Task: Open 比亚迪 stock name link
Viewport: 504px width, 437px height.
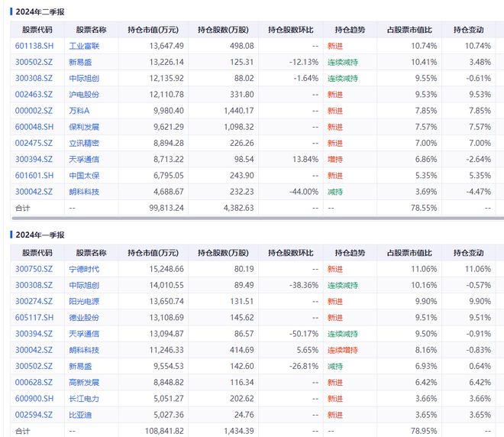Action: click(80, 415)
